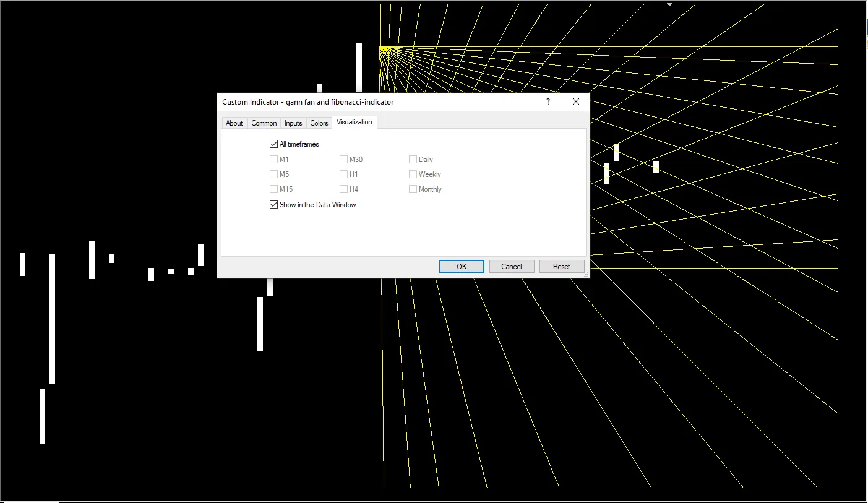
Task: Open the Common tab
Action: [x=264, y=123]
